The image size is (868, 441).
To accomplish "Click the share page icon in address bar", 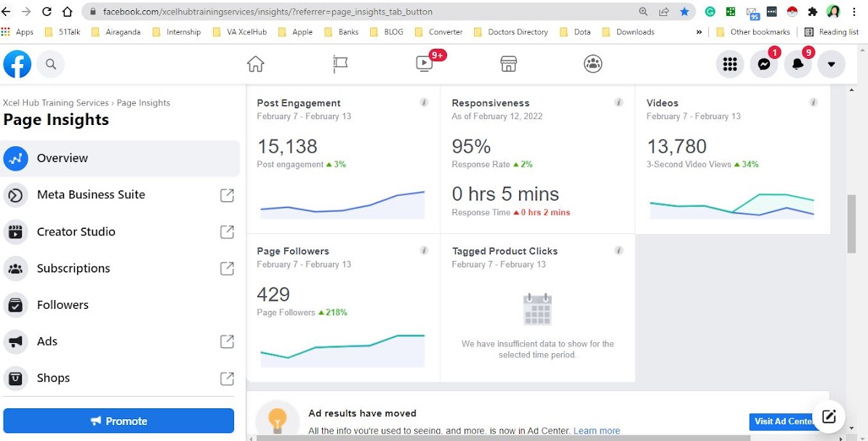I will pyautogui.click(x=664, y=12).
